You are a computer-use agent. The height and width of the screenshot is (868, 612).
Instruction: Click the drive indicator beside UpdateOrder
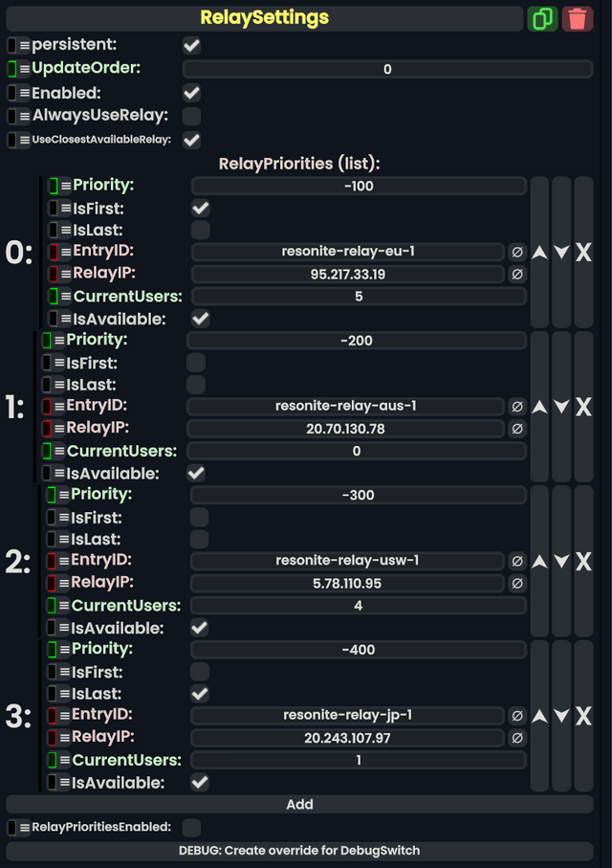(x=11, y=68)
